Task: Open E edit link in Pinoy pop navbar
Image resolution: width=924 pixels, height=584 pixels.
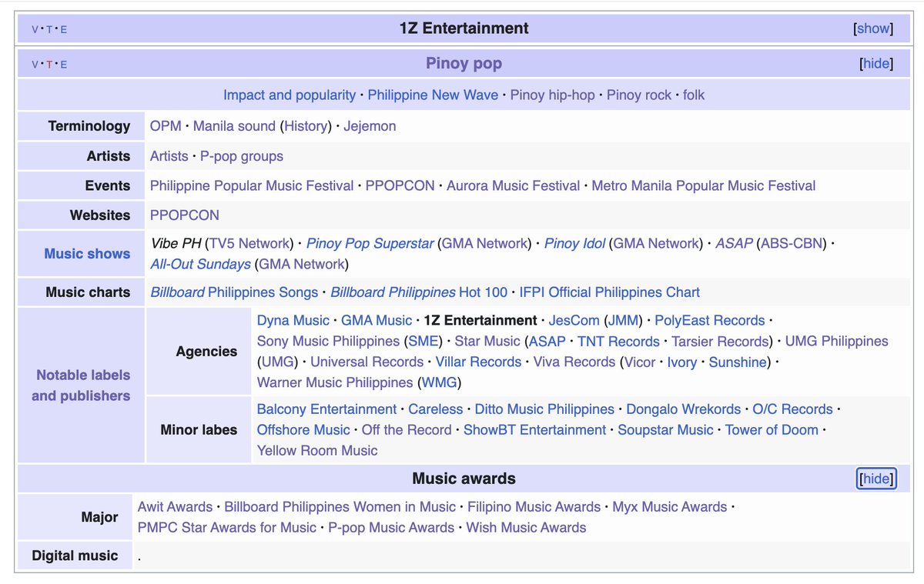Action: 64,65
